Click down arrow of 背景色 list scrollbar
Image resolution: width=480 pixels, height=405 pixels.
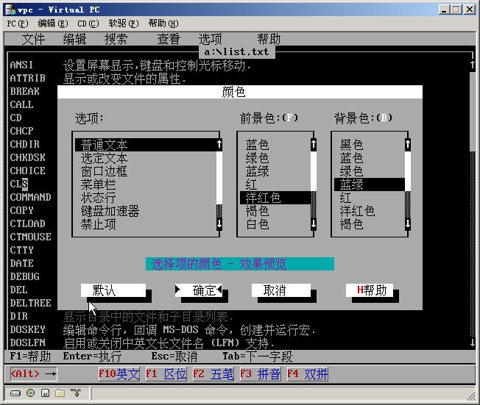click(x=408, y=224)
